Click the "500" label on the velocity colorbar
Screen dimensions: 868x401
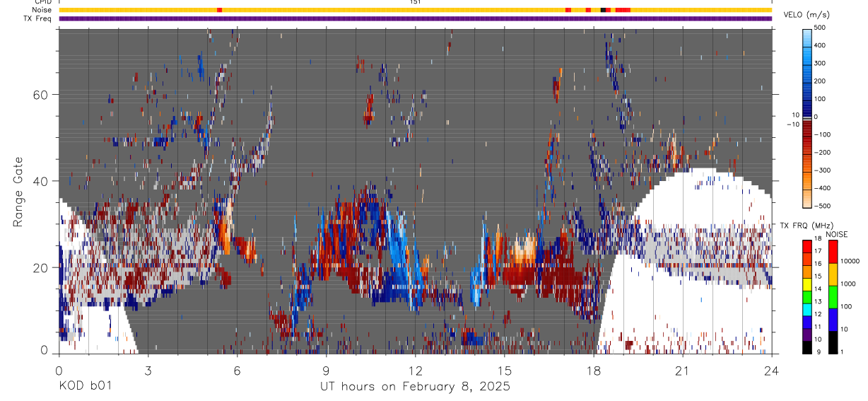(820, 28)
